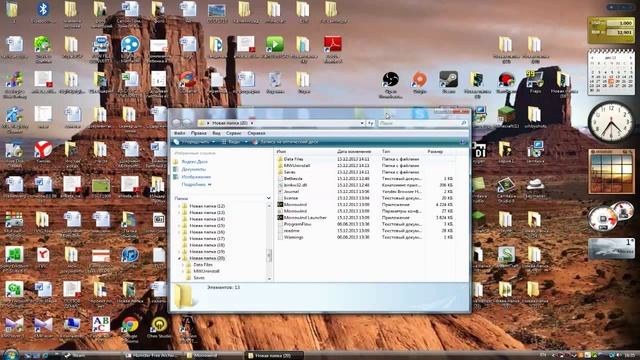
Task: Expand Новая папка (12) tree node
Action: click(180, 206)
